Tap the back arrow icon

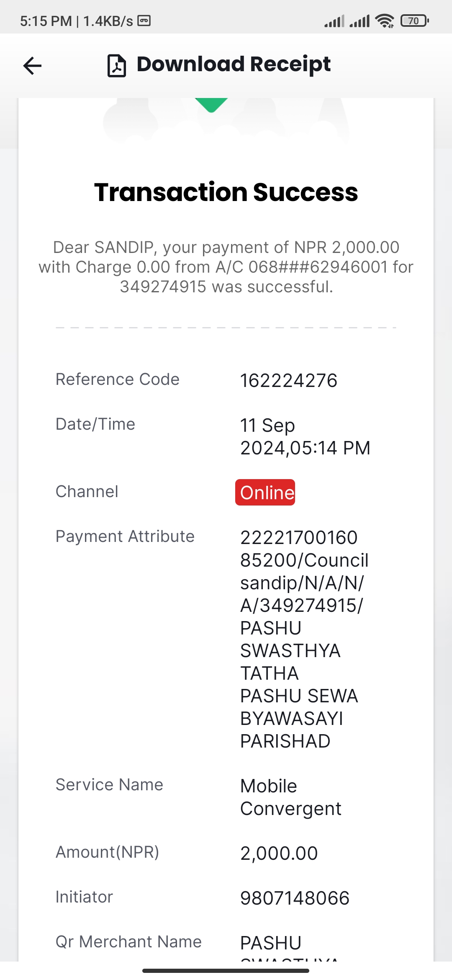32,66
